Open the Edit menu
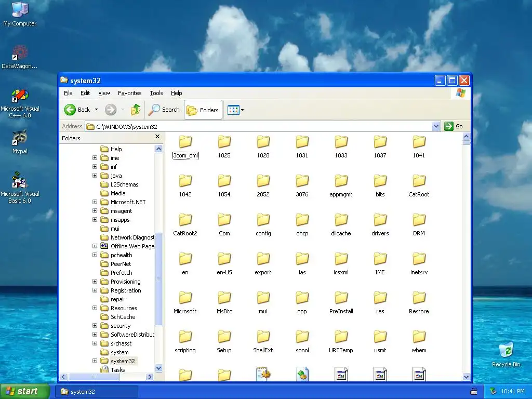532x399 pixels. tap(85, 93)
